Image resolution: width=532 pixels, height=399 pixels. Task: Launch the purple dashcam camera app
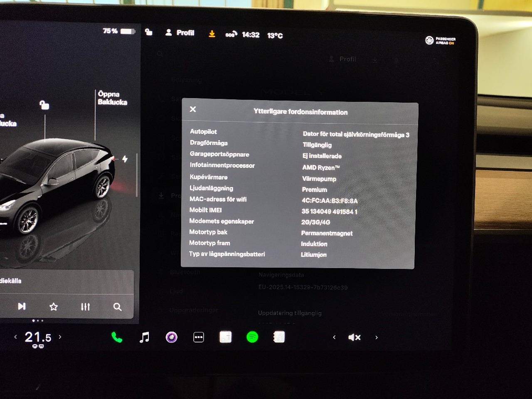coord(171,337)
